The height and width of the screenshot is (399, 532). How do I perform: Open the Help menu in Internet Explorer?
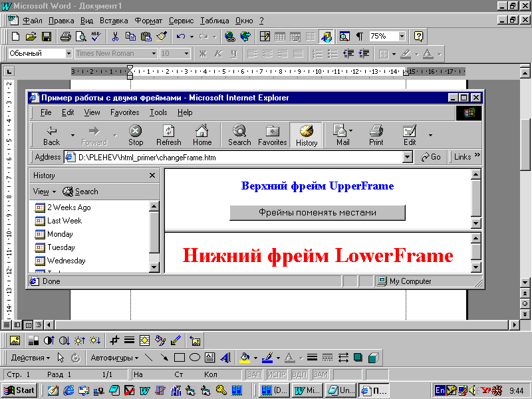click(x=185, y=112)
